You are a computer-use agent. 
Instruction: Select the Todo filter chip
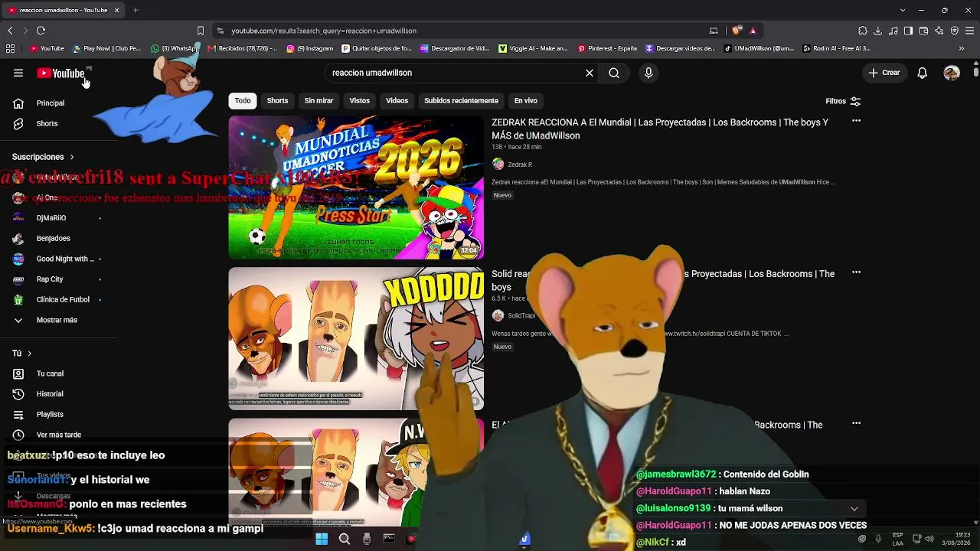(x=243, y=100)
